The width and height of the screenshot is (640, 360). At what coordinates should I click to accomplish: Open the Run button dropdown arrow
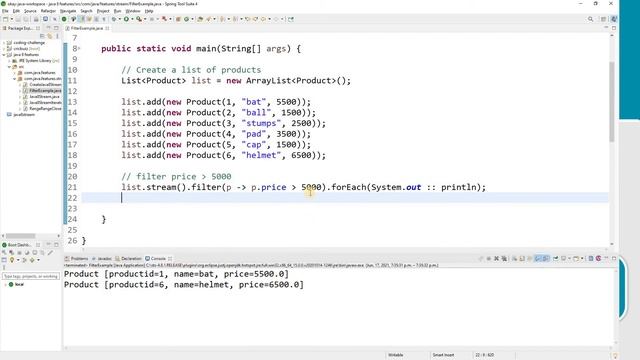[132, 19]
